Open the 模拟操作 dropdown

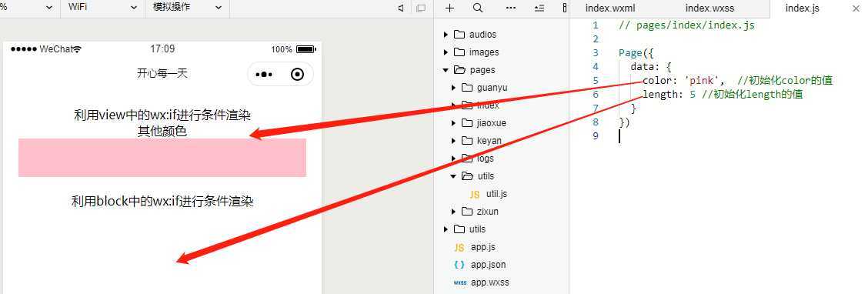tap(187, 8)
